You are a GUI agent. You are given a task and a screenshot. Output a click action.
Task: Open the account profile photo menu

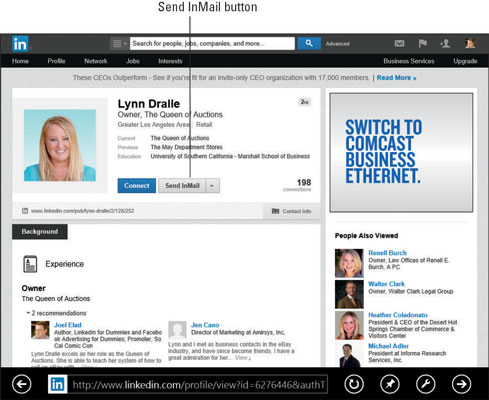point(470,43)
